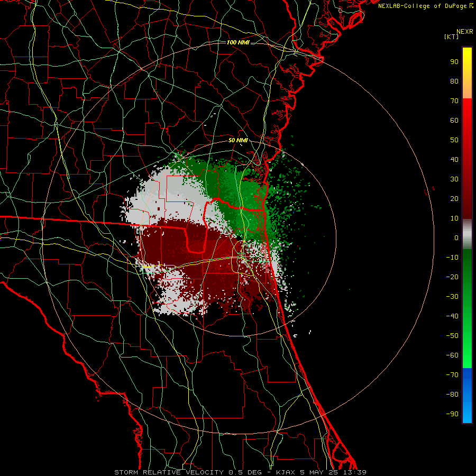Screen dimensions: 476x476
Task: Click the -20 scale value
Action: (452, 277)
